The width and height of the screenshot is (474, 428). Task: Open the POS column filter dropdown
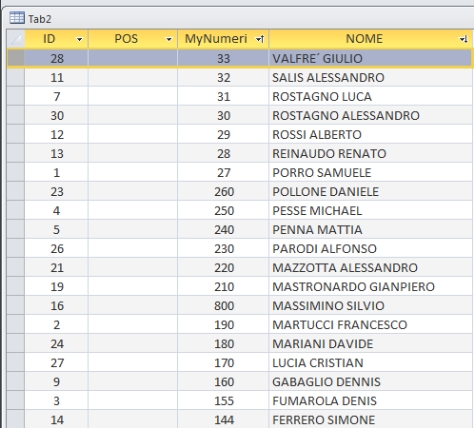pyautogui.click(x=169, y=39)
